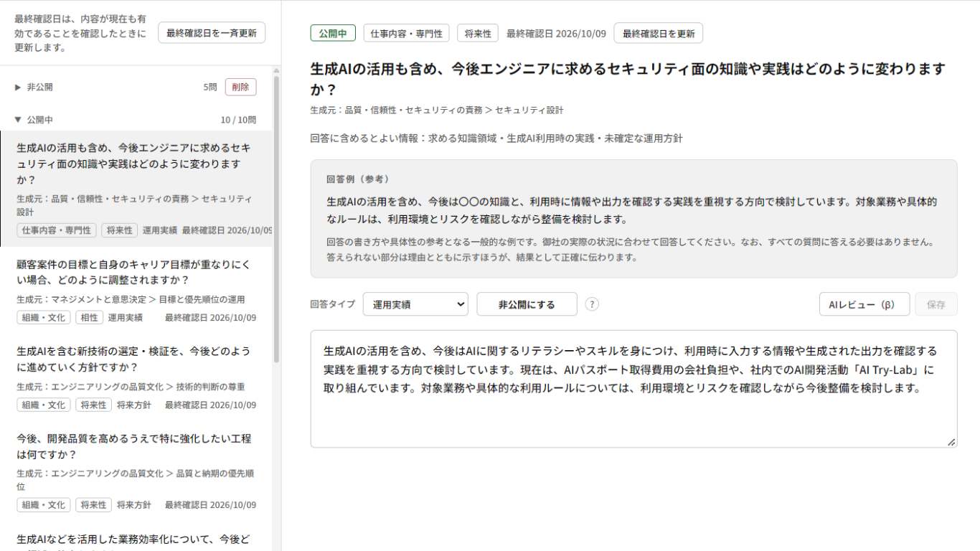
Task: Click 将来方針 label on 新技術 question
Action: pyautogui.click(x=134, y=405)
